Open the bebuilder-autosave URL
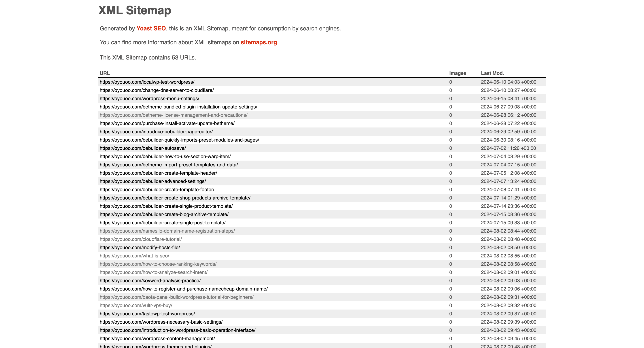 pyautogui.click(x=143, y=148)
